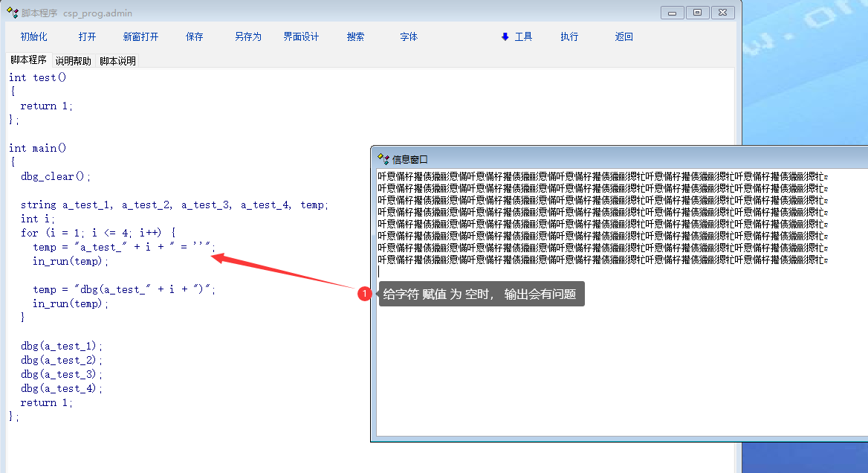Click the 信息窗口 title bar icon
Image resolution: width=868 pixels, height=473 pixels.
pos(383,158)
